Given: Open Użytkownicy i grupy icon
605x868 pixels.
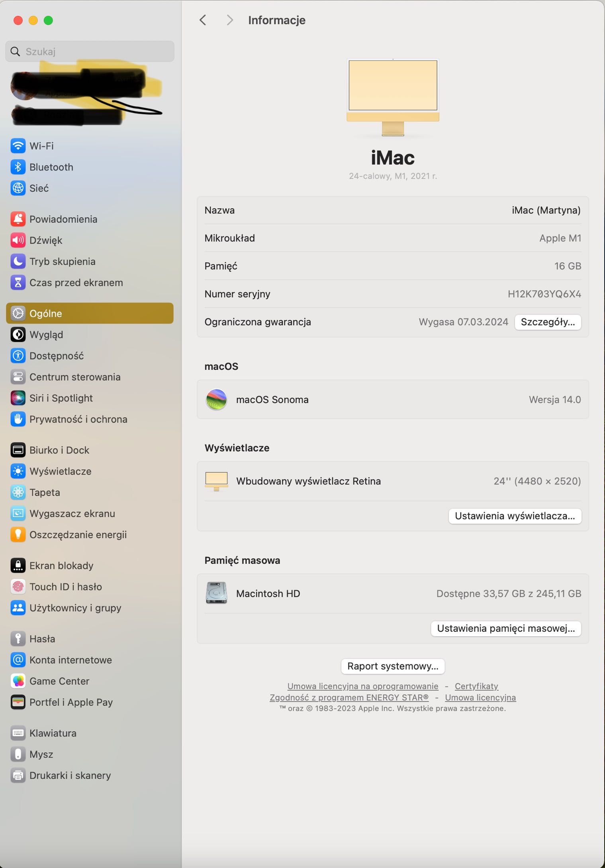Looking at the screenshot, I should tap(18, 608).
